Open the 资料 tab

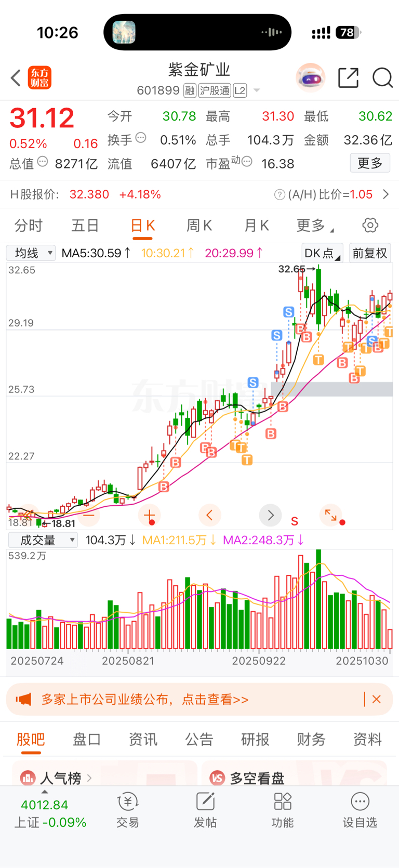coord(367,739)
